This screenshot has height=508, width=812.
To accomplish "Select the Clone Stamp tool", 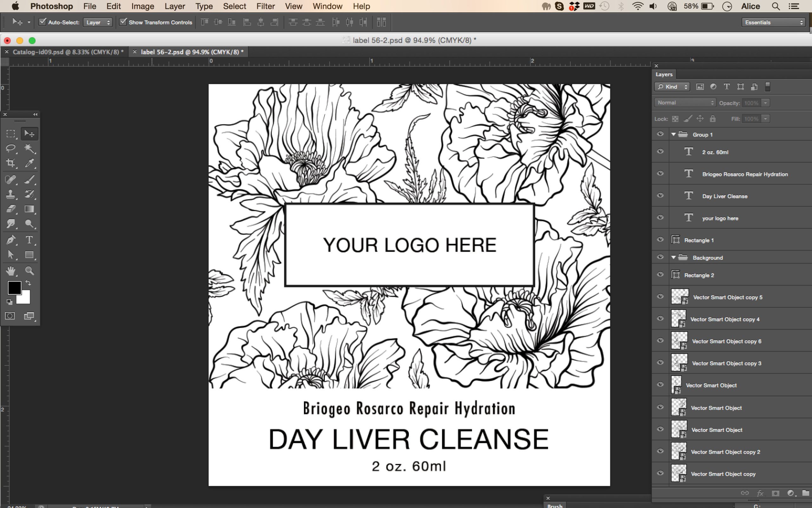I will pyautogui.click(x=11, y=194).
